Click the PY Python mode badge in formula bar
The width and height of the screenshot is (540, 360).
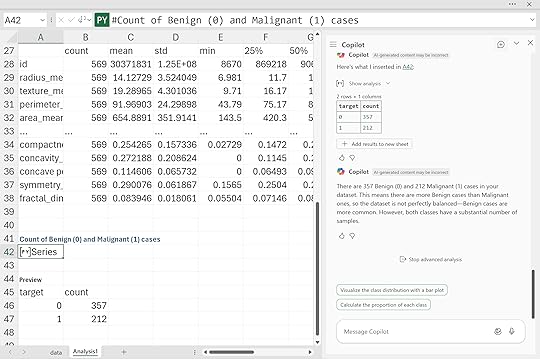102,20
